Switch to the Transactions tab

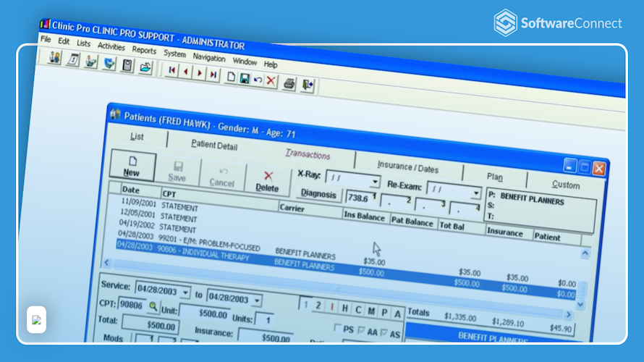pyautogui.click(x=308, y=154)
